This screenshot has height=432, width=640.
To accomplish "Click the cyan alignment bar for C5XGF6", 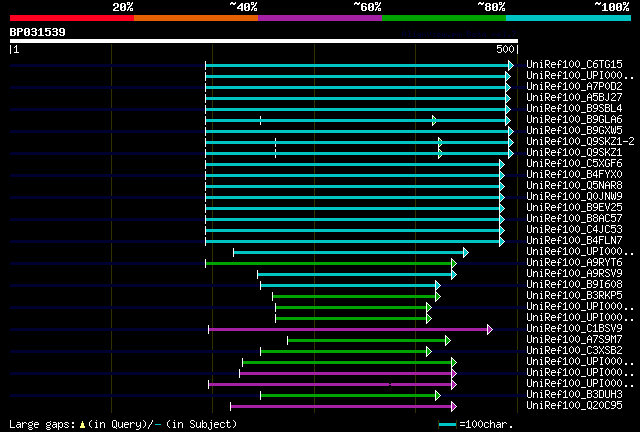I will pyautogui.click(x=353, y=165).
